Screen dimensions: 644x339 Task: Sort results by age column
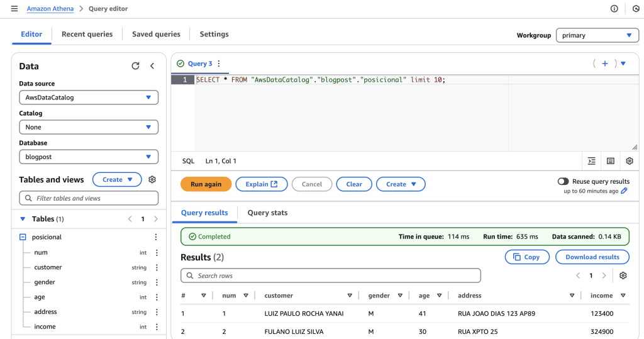(439, 296)
